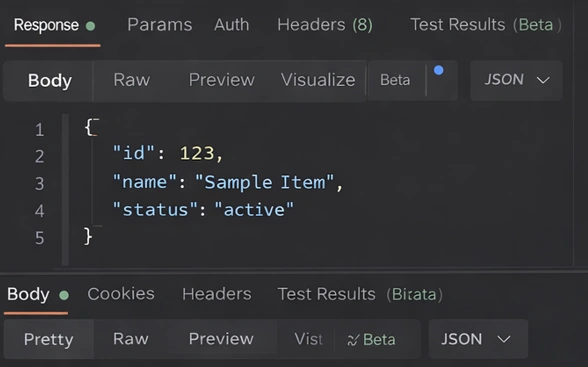The image size is (588, 367).
Task: Open the Cookies tab
Action: 121,294
